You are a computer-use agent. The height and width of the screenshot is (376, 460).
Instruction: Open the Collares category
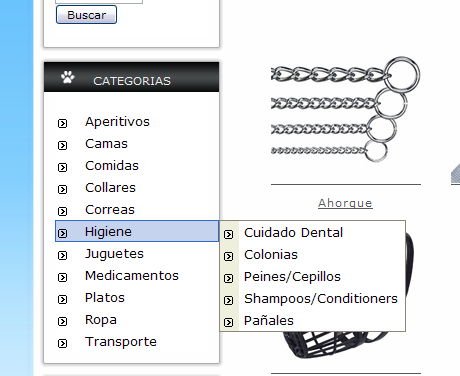pos(110,188)
